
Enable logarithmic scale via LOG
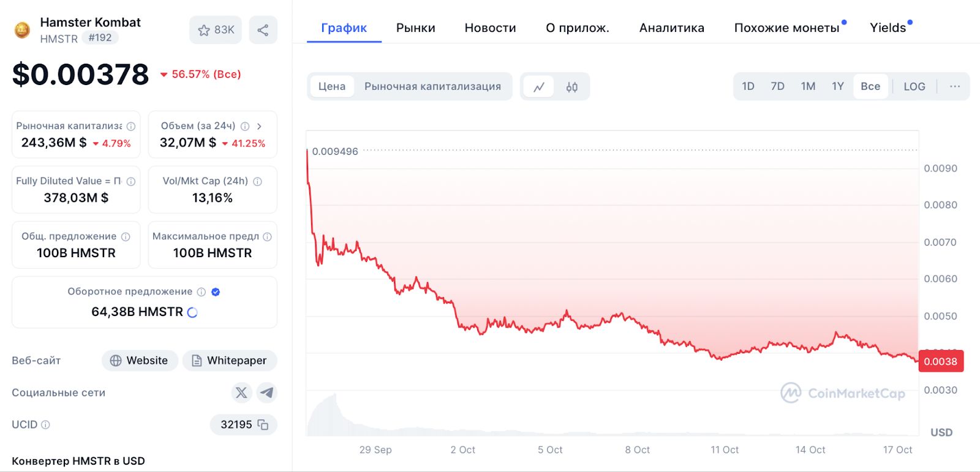(x=914, y=86)
